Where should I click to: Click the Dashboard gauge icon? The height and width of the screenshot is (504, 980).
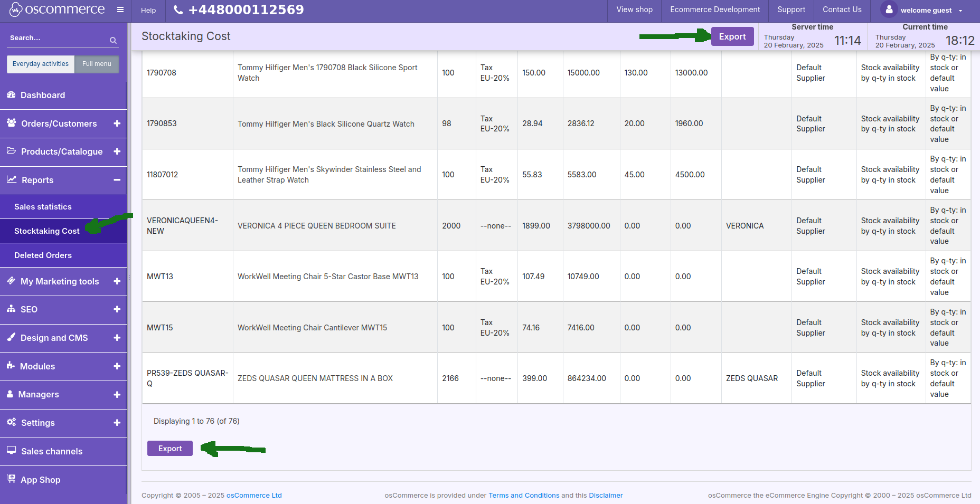[x=11, y=94]
